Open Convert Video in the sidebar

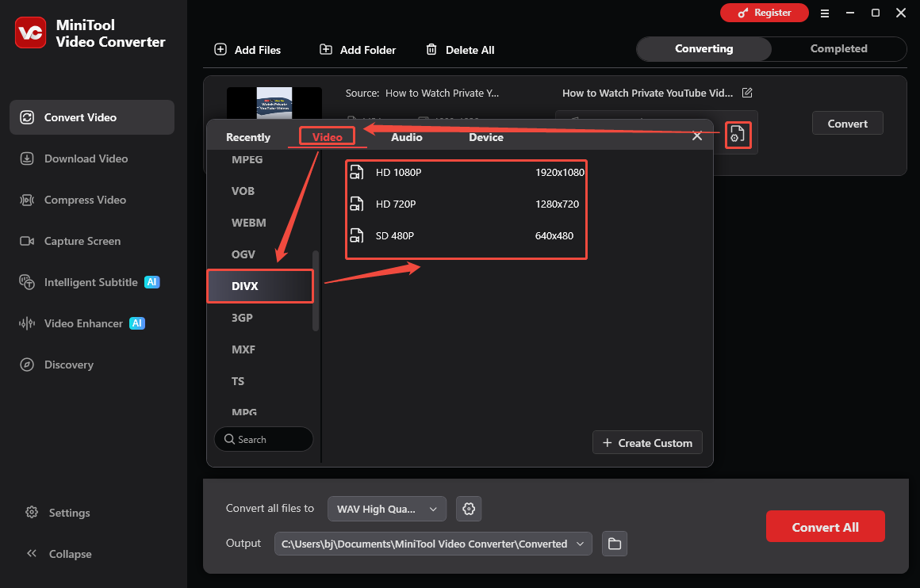coord(91,117)
